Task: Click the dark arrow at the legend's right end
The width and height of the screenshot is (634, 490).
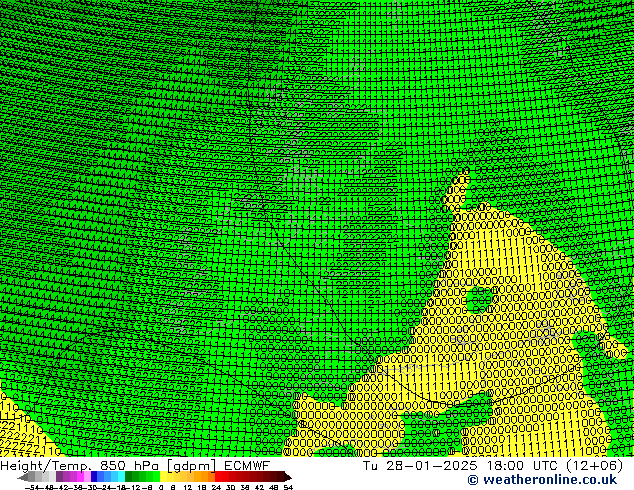Action: click(288, 477)
